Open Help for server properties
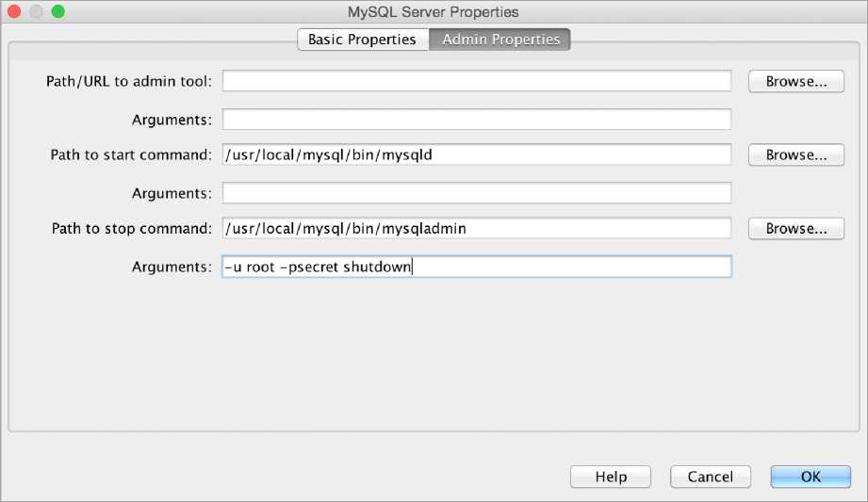The width and height of the screenshot is (868, 502). click(x=611, y=477)
